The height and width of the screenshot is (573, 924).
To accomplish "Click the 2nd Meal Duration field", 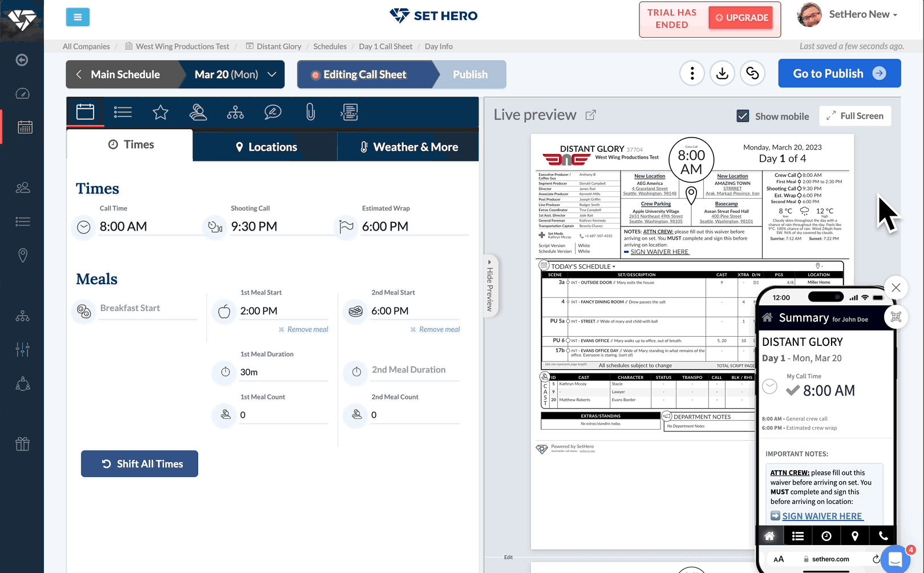I will [x=415, y=370].
